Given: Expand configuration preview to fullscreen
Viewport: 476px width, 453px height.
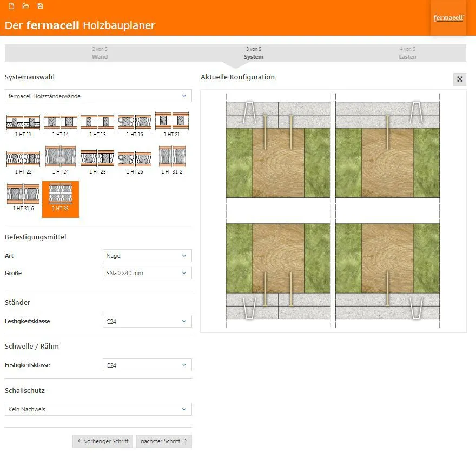Looking at the screenshot, I should point(460,79).
